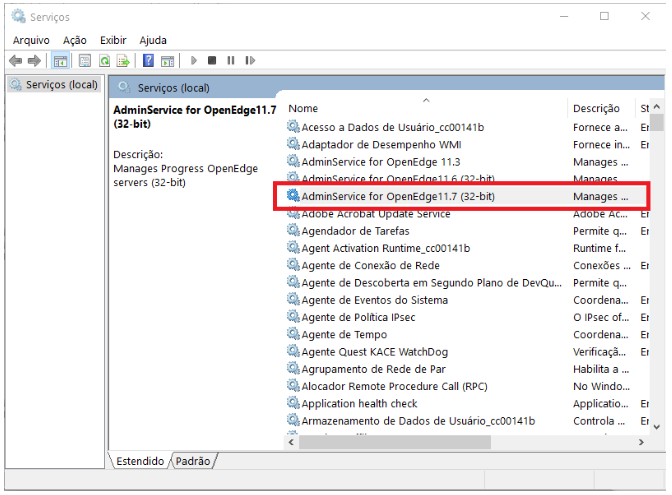Open the Exibir menu
This screenshot has width=672, height=495.
pyautogui.click(x=113, y=40)
